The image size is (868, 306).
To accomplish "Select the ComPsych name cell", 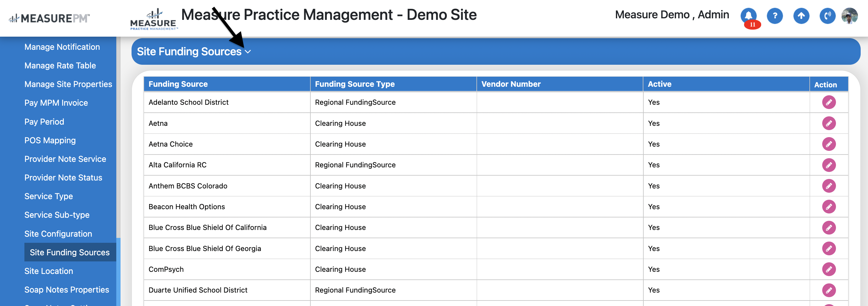I will (x=227, y=269).
